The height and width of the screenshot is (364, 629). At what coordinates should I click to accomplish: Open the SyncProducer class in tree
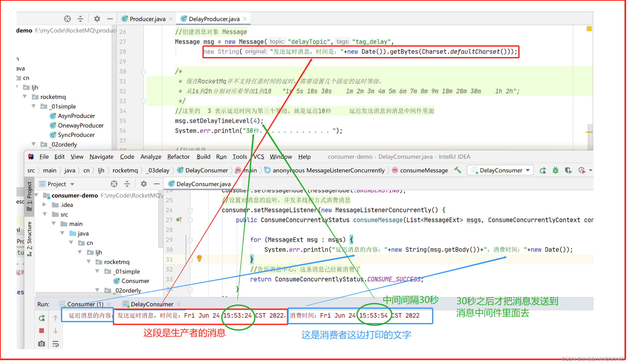point(76,135)
